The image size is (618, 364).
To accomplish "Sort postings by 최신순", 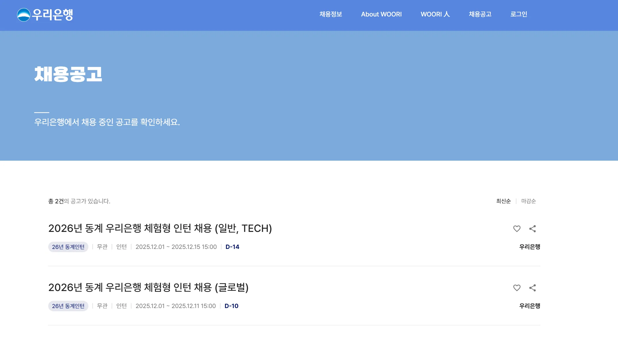I will (x=503, y=201).
